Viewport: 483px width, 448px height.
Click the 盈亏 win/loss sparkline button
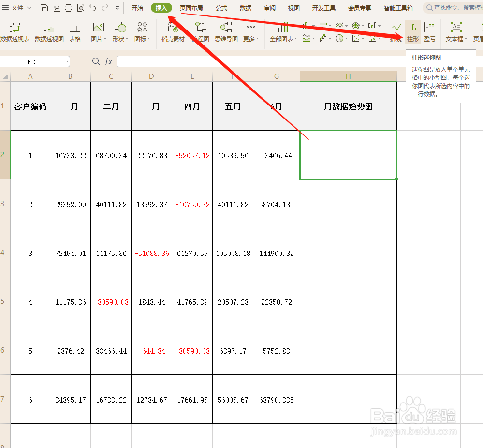click(430, 32)
